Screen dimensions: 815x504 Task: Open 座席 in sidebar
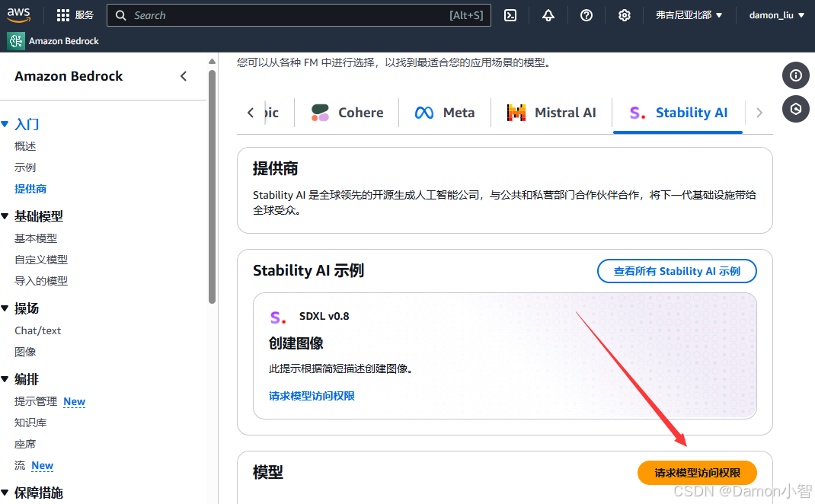tap(25, 445)
